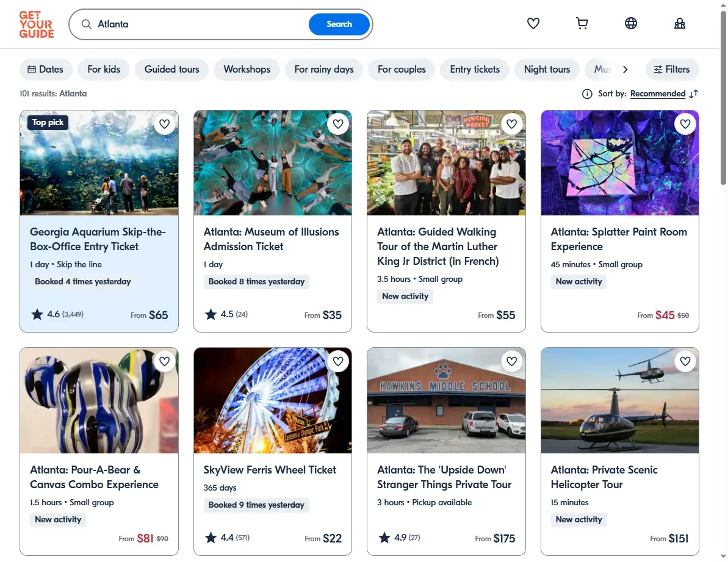Favorite Splatter Paint Room card
This screenshot has width=728, height=562.
click(685, 124)
